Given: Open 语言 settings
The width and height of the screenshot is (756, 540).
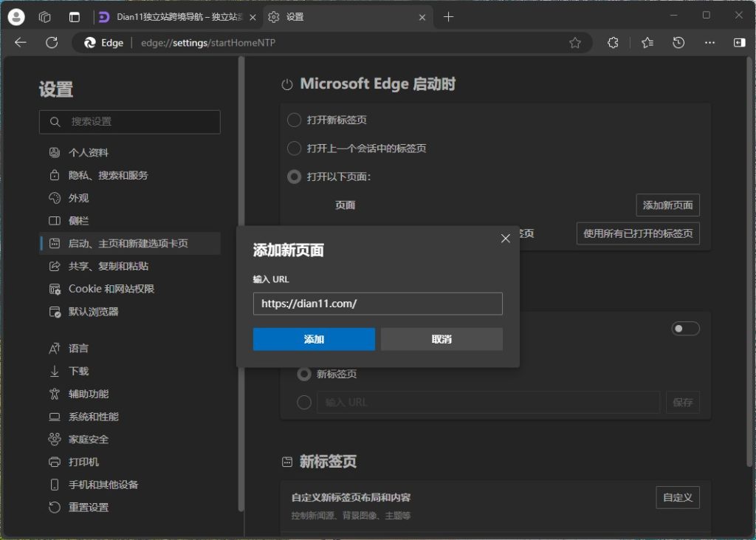Looking at the screenshot, I should (130, 349).
